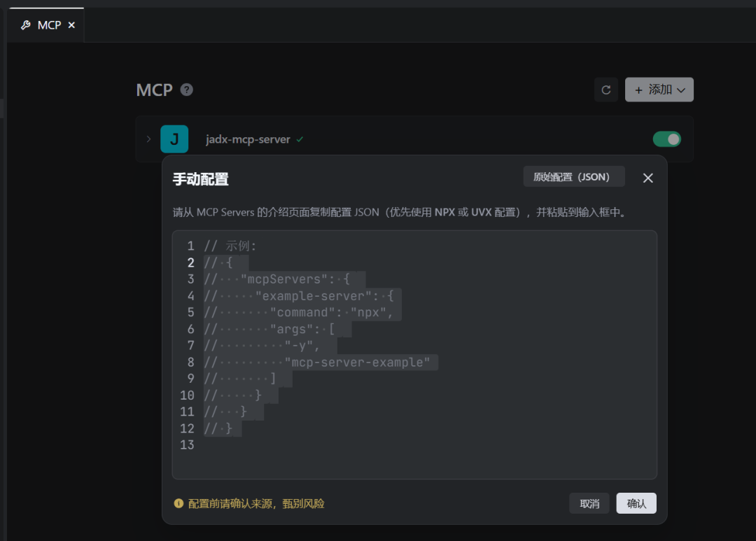The width and height of the screenshot is (756, 541).
Task: Click the warning info icon in dialog footer
Action: click(178, 503)
